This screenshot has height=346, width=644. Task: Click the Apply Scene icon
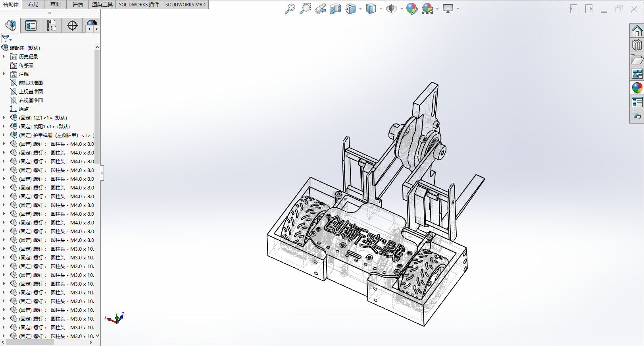click(x=427, y=8)
